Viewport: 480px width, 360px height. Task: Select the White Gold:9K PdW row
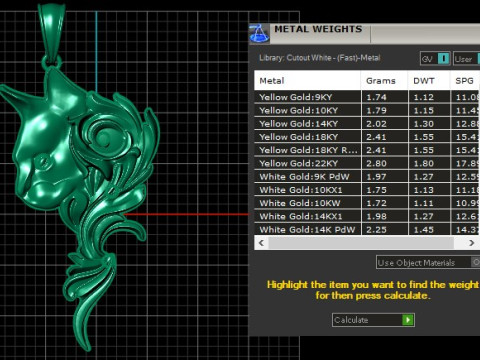click(x=367, y=176)
